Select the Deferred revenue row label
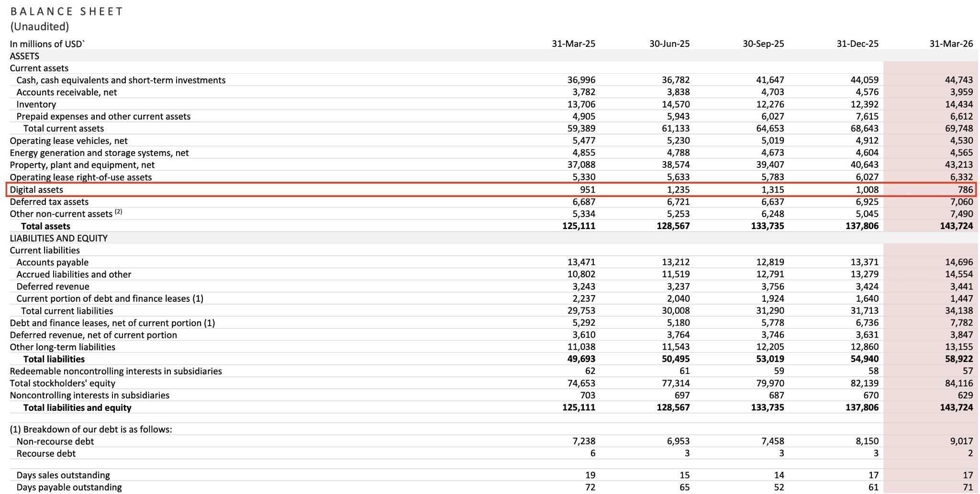Viewport: 980px width, 494px height. click(x=53, y=287)
